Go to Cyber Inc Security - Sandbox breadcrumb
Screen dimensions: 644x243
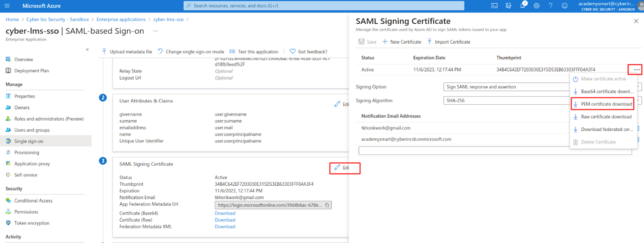57,20
